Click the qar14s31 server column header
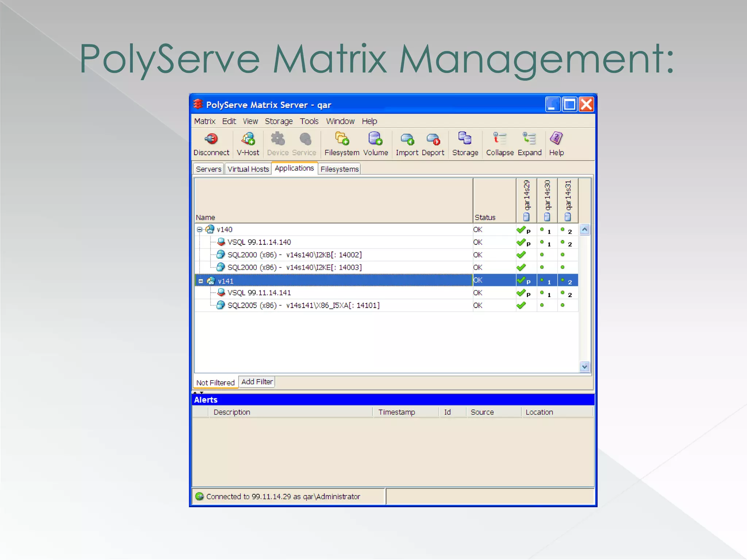747x560 pixels. coord(568,200)
